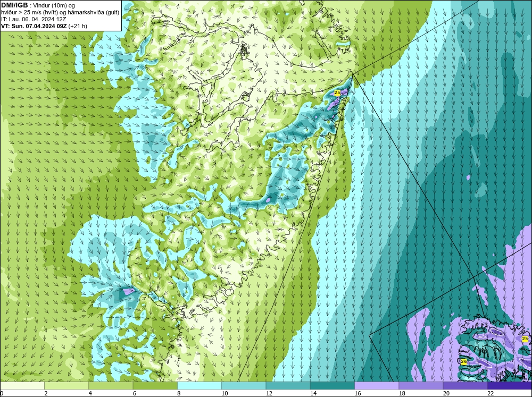Click the legend scale label '8'
Screen dimensions: 532x397
point(179,393)
